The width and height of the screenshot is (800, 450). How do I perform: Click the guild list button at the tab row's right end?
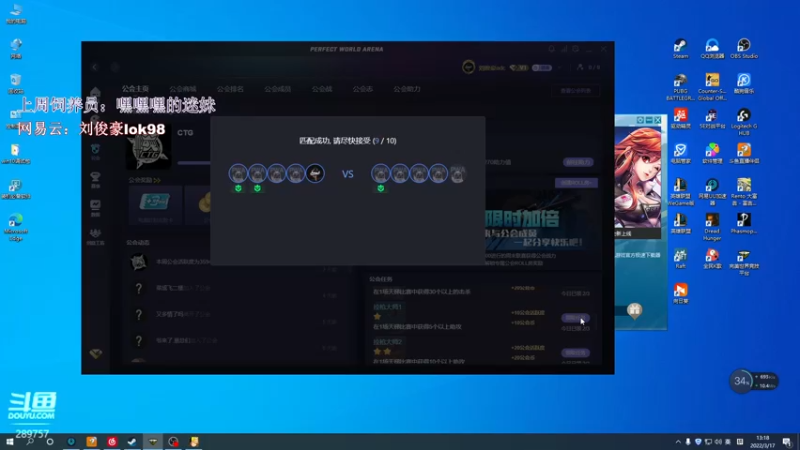(x=576, y=91)
